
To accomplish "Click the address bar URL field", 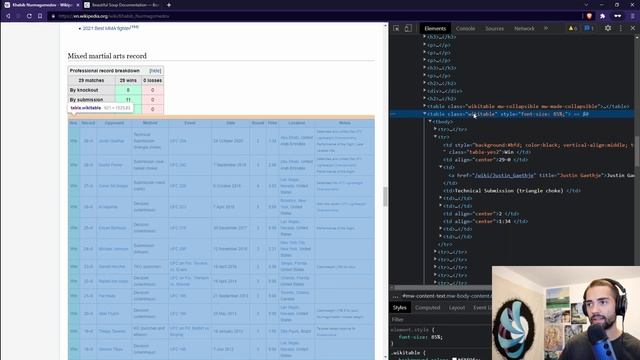I will click(x=314, y=16).
